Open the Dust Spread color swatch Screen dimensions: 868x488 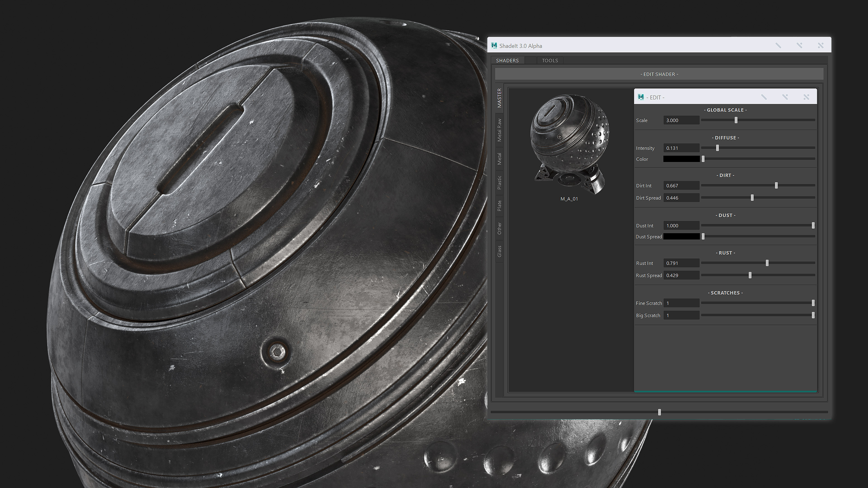point(681,236)
